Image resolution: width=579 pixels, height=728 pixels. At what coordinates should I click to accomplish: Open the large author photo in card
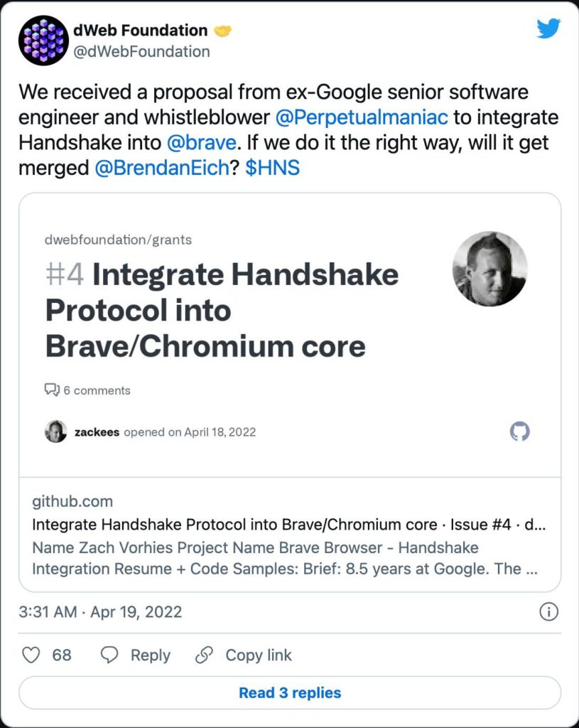pos(490,269)
